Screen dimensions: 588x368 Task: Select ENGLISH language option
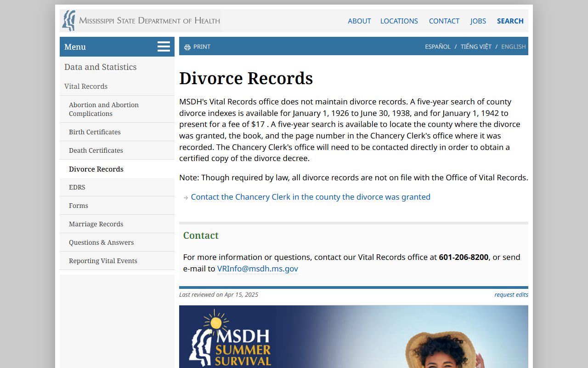point(514,46)
